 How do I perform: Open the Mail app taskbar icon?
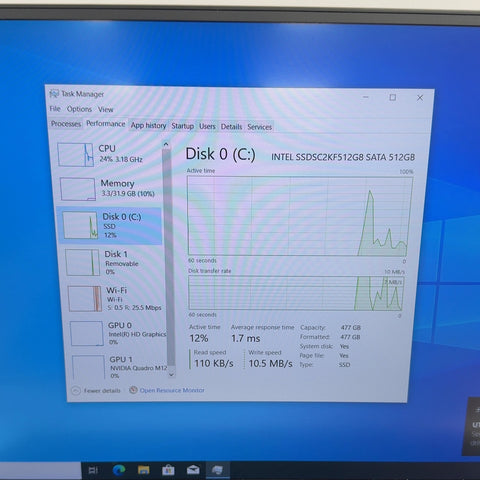pos(193,470)
